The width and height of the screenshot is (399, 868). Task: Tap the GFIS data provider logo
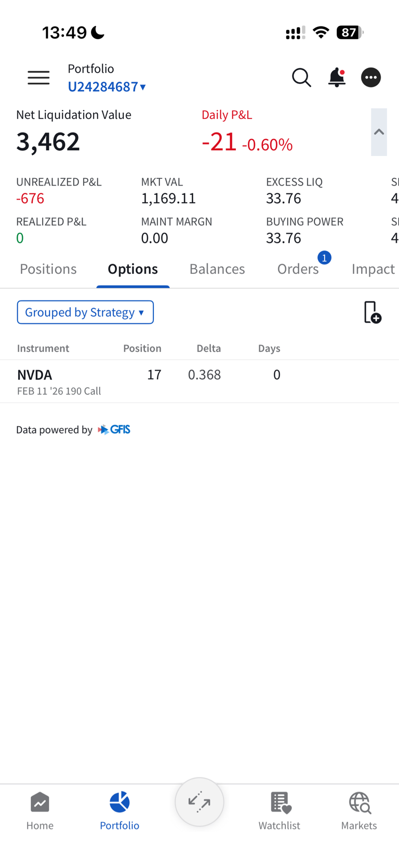tap(114, 430)
